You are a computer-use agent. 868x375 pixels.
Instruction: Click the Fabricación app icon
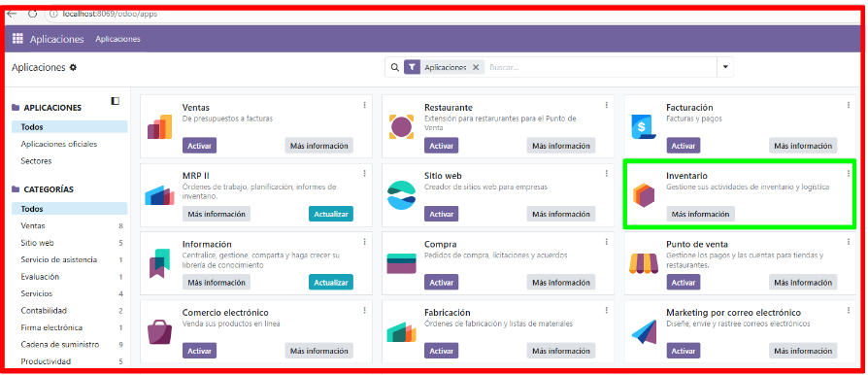[401, 332]
